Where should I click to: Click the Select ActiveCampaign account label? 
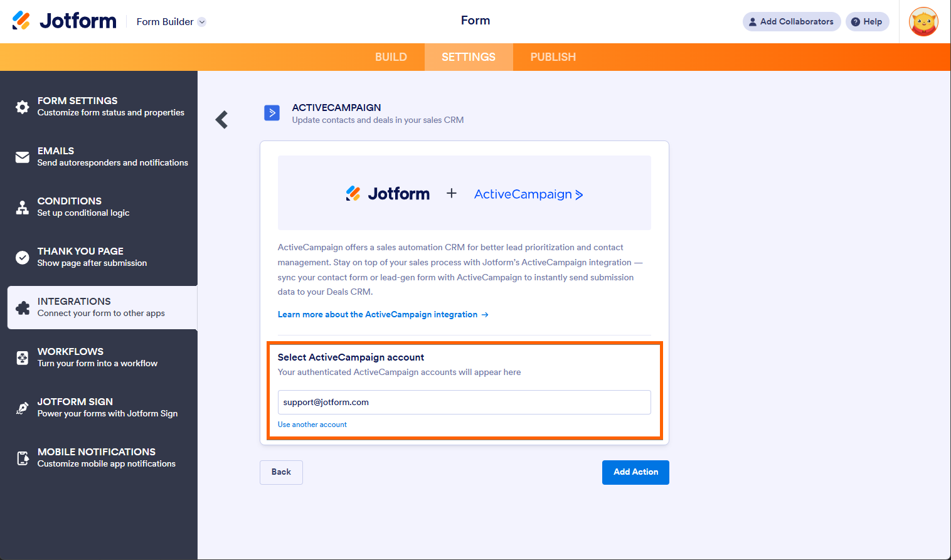click(351, 357)
